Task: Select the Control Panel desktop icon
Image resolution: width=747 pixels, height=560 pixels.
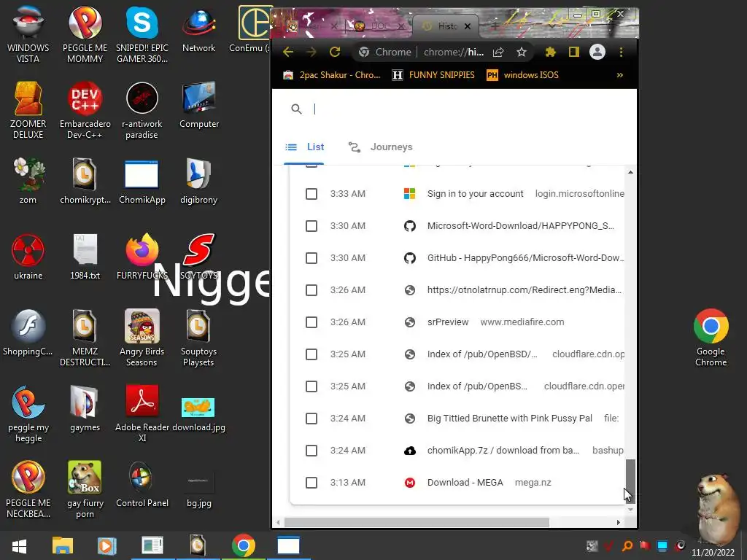Action: click(x=142, y=484)
